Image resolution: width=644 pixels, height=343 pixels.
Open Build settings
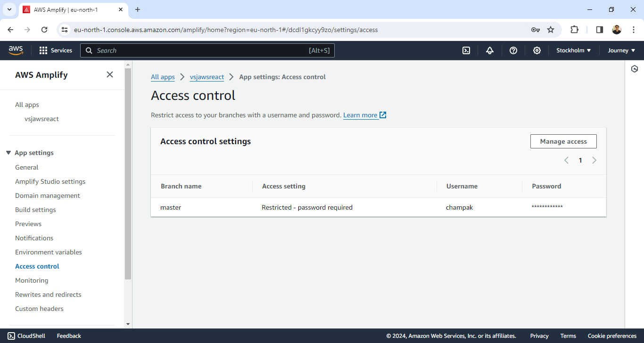click(x=35, y=210)
